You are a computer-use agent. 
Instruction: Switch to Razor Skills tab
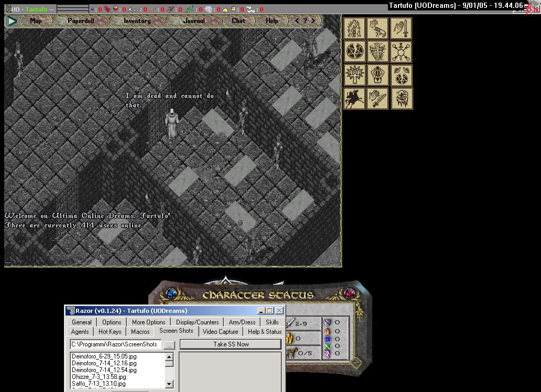pyautogui.click(x=272, y=322)
